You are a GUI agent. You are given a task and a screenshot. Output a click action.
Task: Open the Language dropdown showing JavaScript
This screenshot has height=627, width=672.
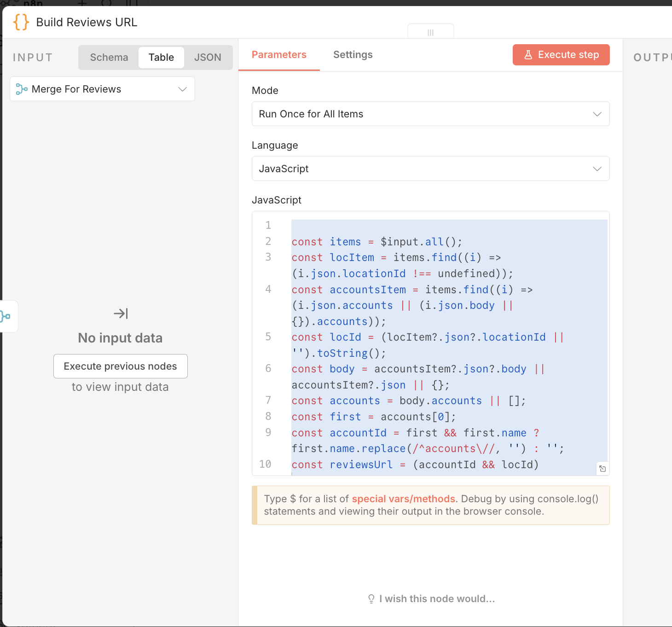[x=430, y=168]
